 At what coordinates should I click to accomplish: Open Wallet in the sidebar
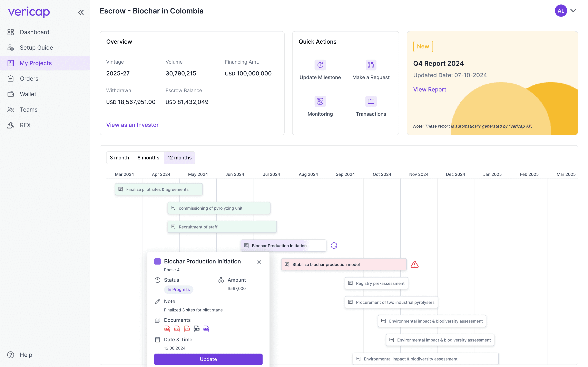[28, 94]
